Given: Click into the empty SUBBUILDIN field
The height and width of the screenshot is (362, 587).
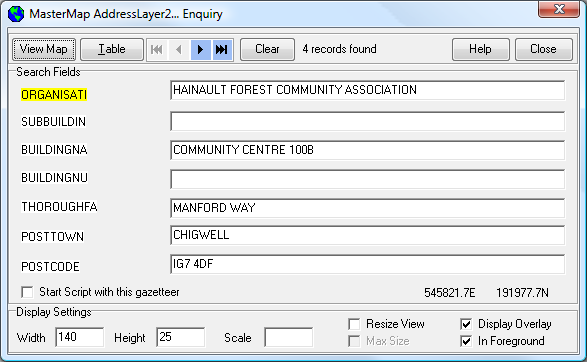Looking at the screenshot, I should click(368, 121).
